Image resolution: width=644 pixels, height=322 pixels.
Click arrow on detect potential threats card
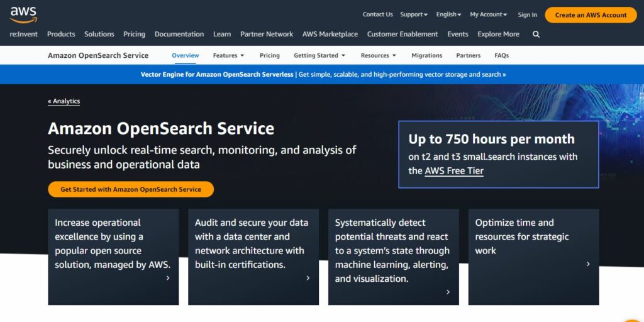448,292
